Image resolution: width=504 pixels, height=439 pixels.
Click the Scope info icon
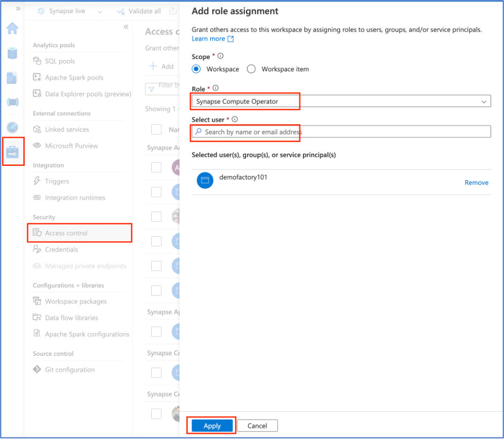(220, 56)
